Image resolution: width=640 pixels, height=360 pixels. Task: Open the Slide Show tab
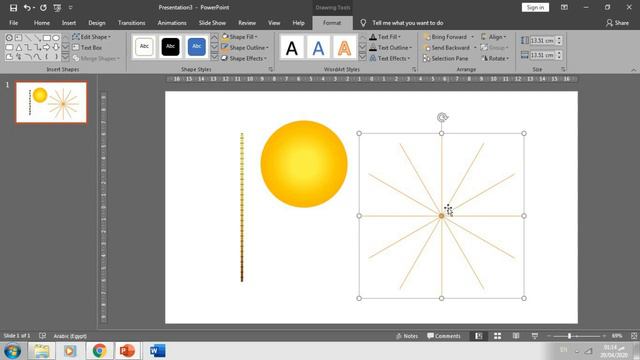point(212,23)
